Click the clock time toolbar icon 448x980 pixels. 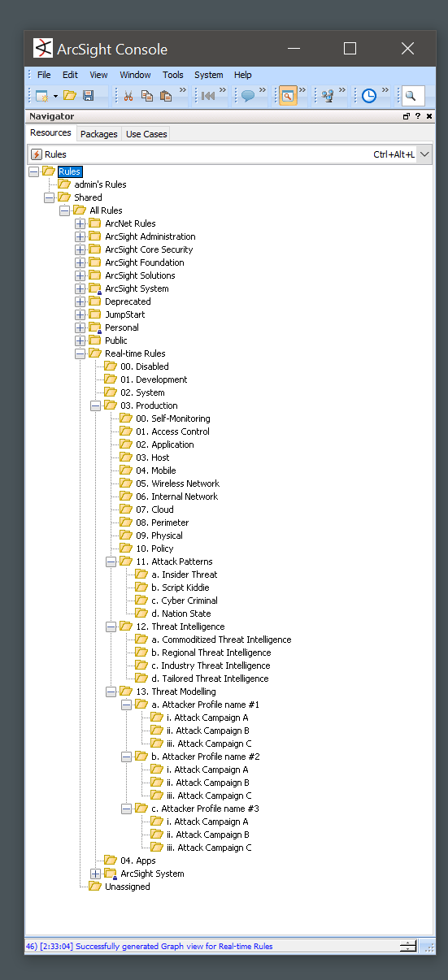(x=369, y=96)
